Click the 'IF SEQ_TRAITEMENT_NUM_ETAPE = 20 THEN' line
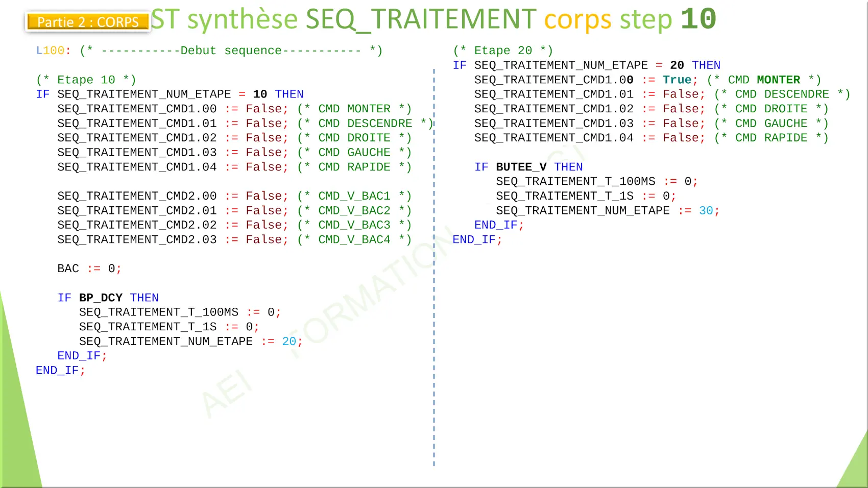The width and height of the screenshot is (868, 488). click(x=587, y=65)
